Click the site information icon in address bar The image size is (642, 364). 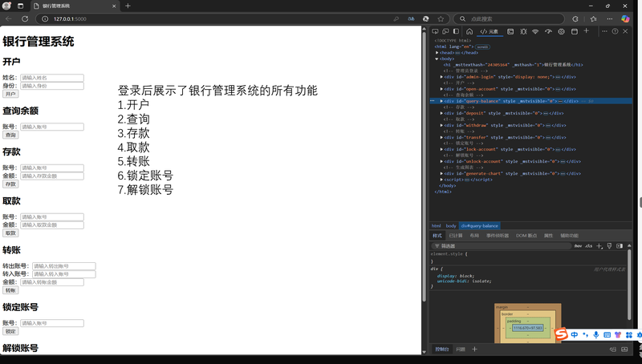click(45, 18)
